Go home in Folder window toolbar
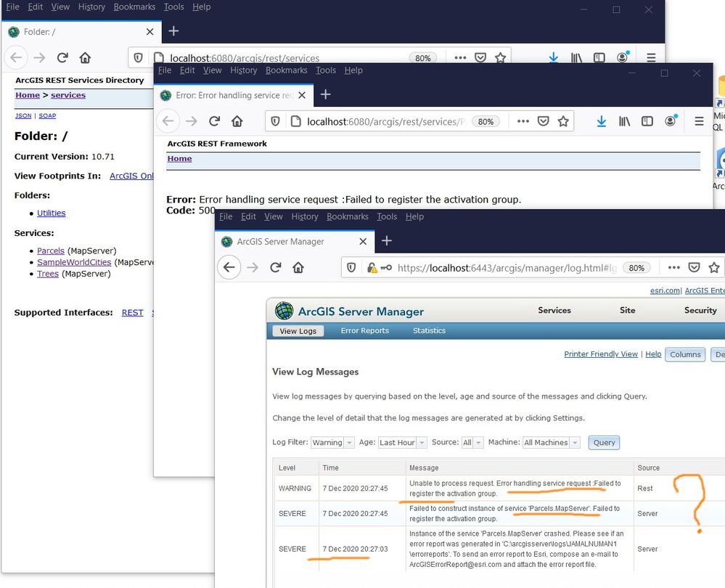 (85, 58)
